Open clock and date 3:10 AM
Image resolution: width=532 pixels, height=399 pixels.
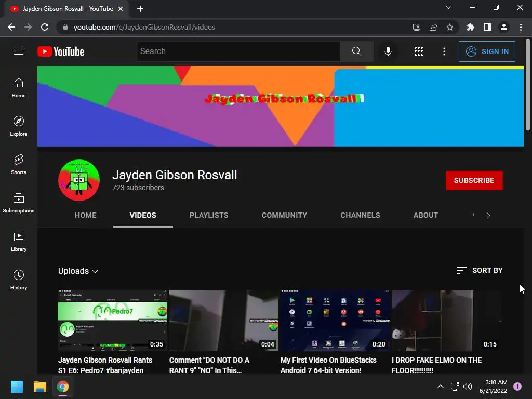[x=494, y=387]
